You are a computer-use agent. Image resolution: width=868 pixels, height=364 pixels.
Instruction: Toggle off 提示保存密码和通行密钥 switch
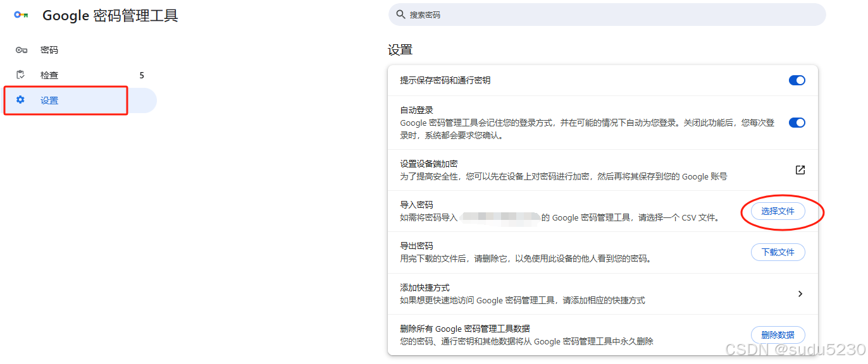point(797,80)
